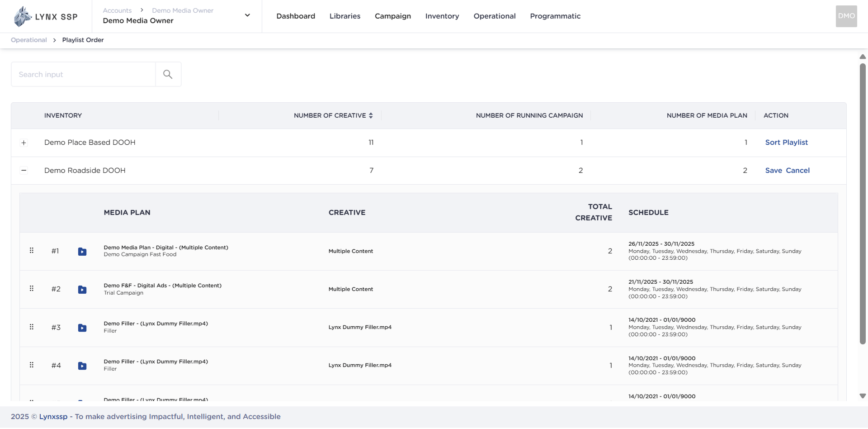Open the Lynxssp footer link

coord(53,417)
